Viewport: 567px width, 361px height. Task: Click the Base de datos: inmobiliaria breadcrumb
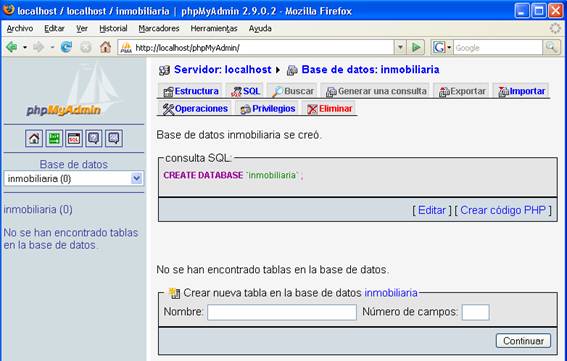[370, 69]
